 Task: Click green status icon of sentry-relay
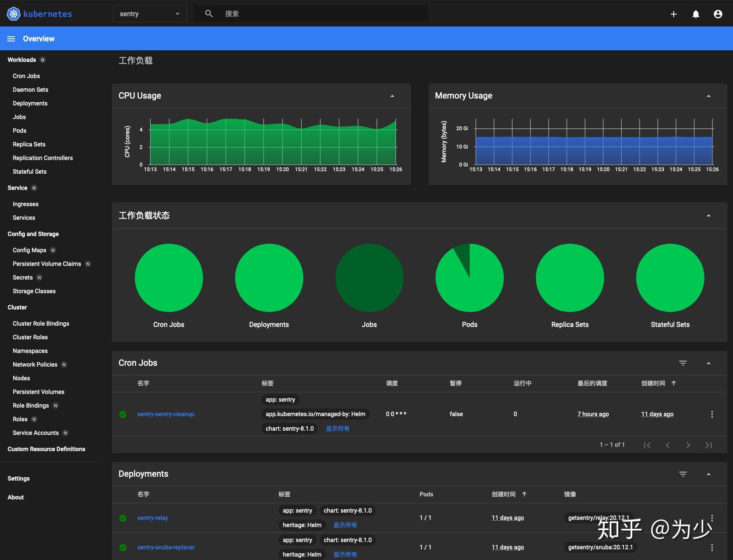pos(123,518)
